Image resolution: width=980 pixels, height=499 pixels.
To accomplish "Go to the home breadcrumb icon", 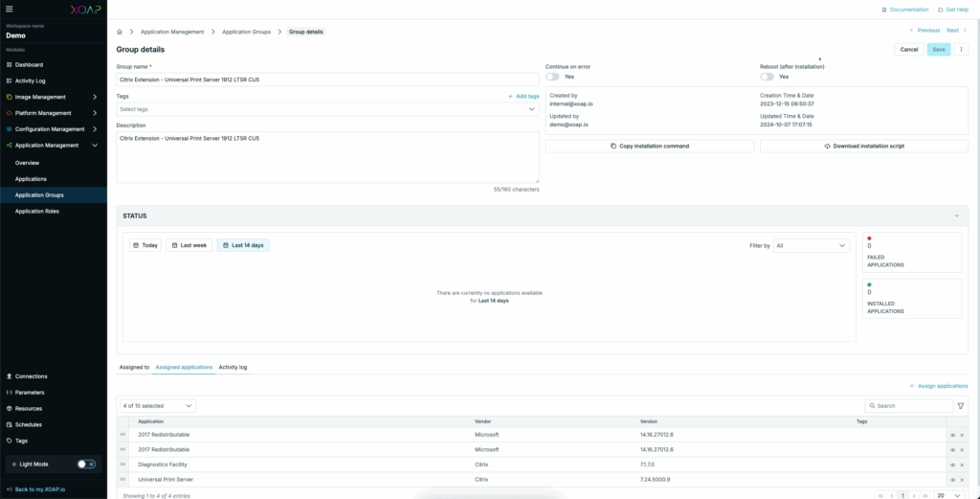I will point(120,32).
